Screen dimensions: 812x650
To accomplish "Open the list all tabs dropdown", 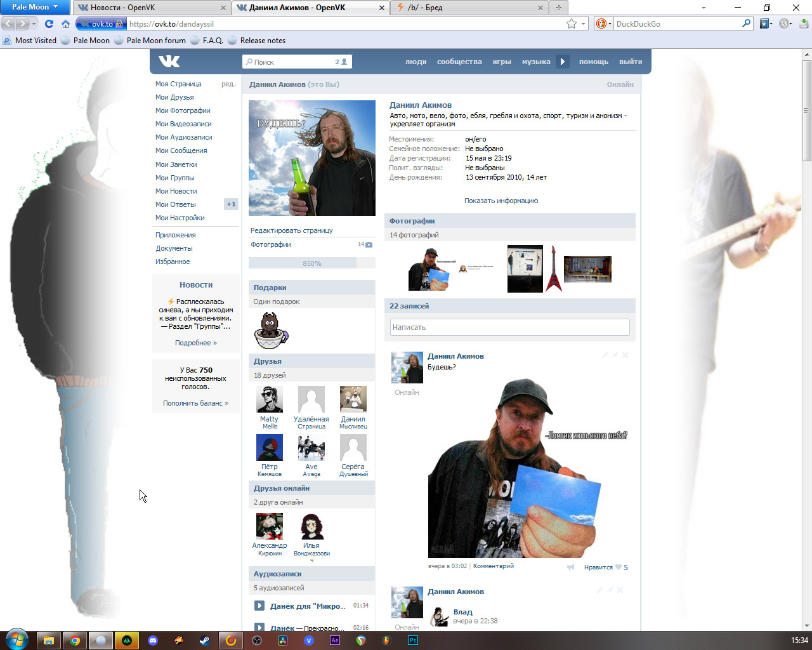I will coord(704,8).
